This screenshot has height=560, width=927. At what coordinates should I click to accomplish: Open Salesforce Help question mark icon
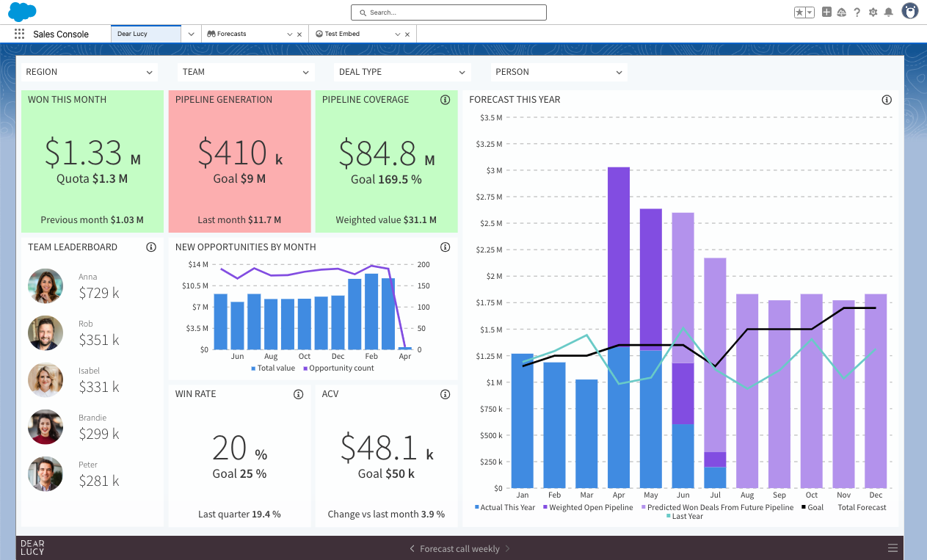click(857, 12)
